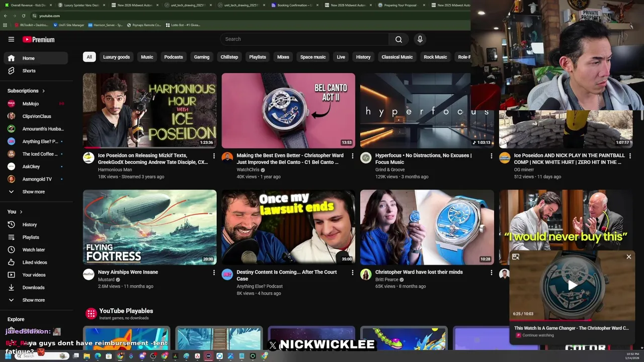Image resolution: width=644 pixels, height=362 pixels.
Task: Expand Show more under Subscriptions
Action: [x=35, y=192]
